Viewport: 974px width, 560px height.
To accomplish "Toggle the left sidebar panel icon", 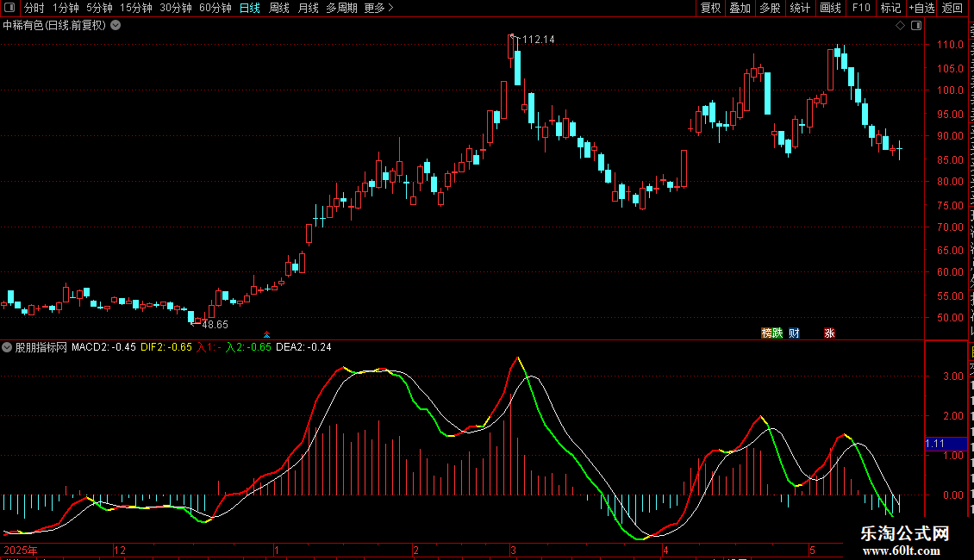I will 9,8.
